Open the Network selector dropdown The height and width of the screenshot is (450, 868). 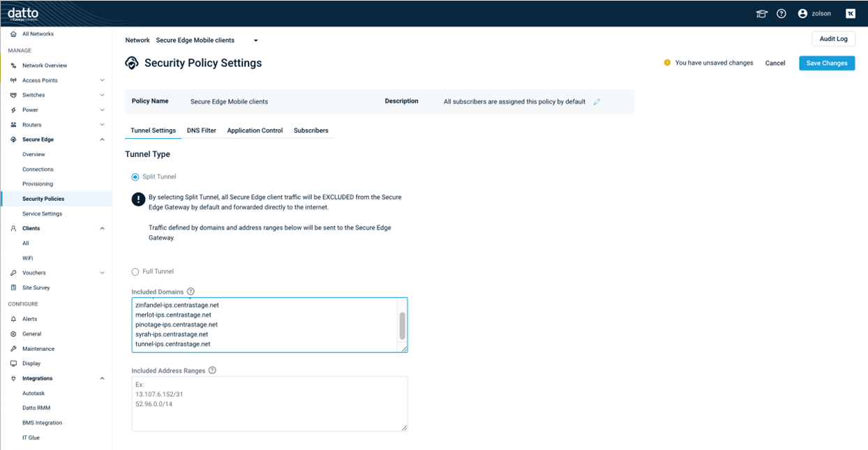(255, 40)
